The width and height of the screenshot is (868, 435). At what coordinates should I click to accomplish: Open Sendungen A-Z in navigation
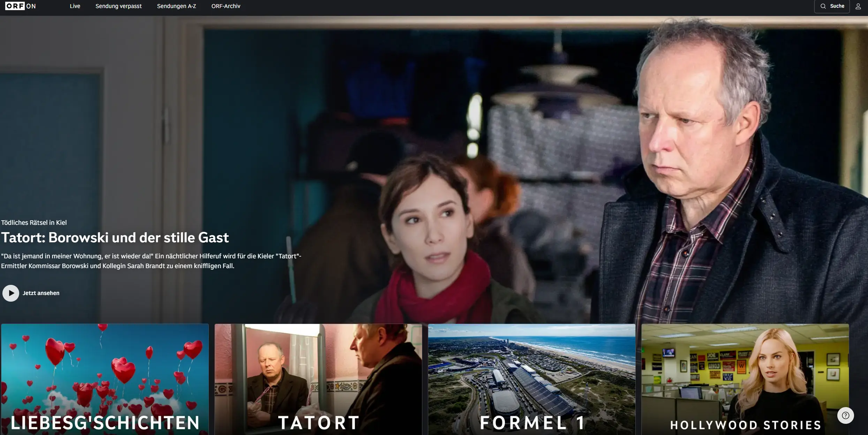(176, 6)
